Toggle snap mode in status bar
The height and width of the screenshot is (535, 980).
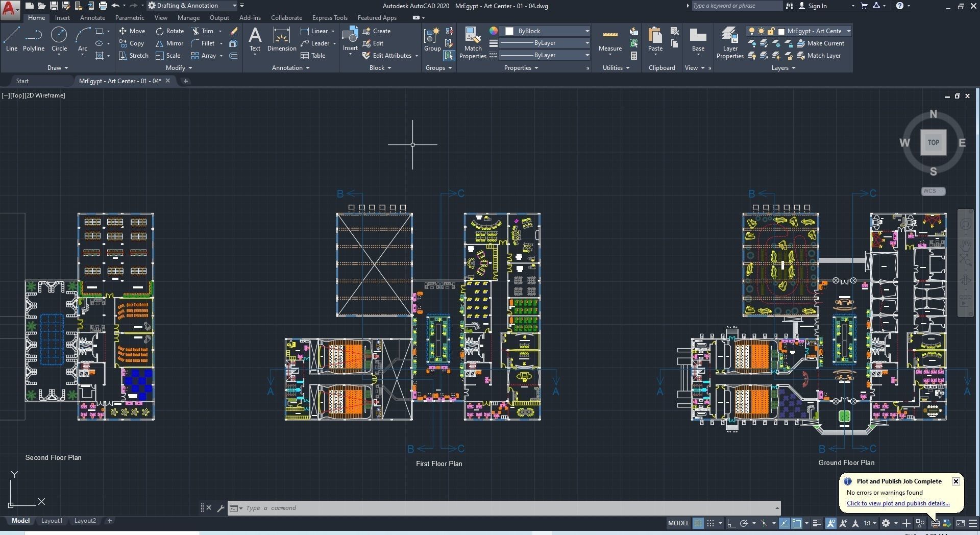point(710,523)
